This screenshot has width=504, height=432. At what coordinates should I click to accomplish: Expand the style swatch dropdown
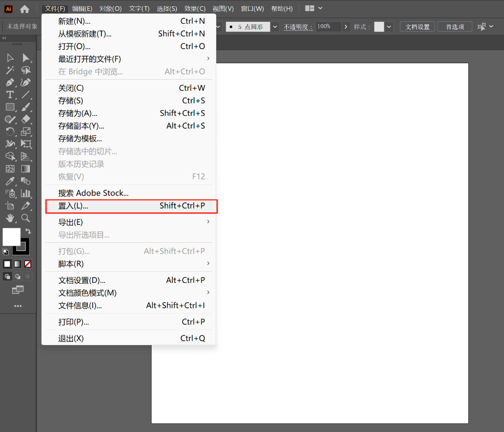pyautogui.click(x=389, y=27)
